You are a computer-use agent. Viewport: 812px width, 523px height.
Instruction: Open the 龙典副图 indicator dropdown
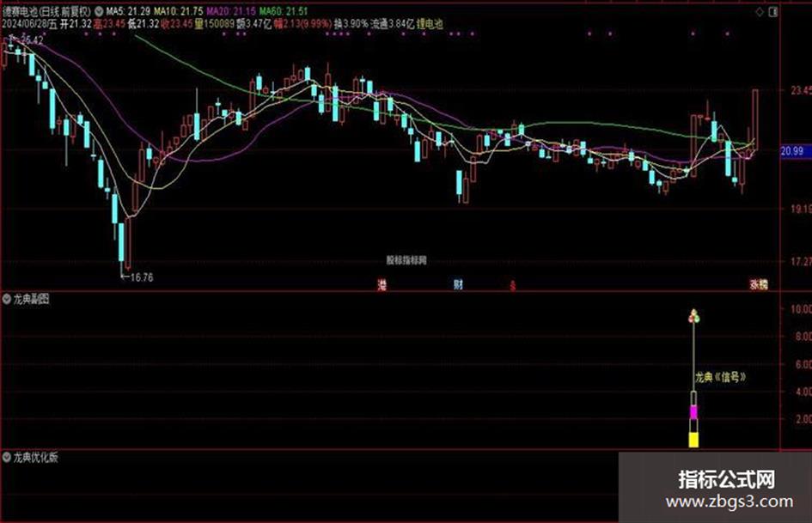[x=7, y=299]
